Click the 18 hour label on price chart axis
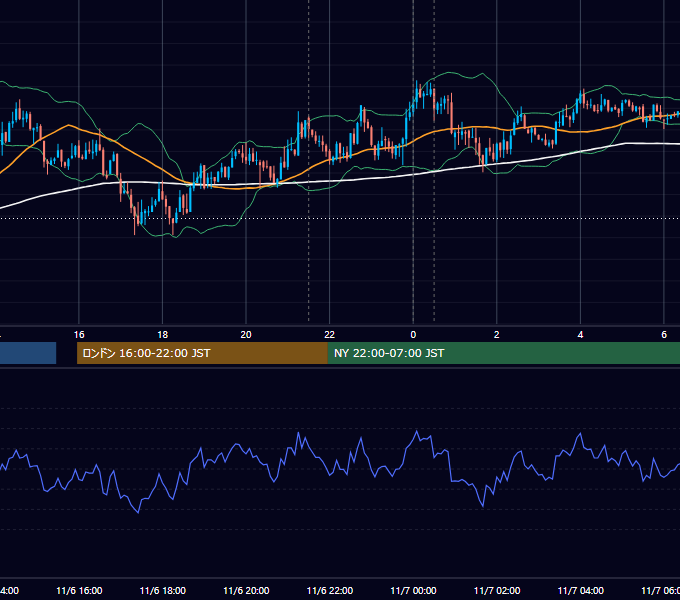680x600 pixels. click(162, 335)
